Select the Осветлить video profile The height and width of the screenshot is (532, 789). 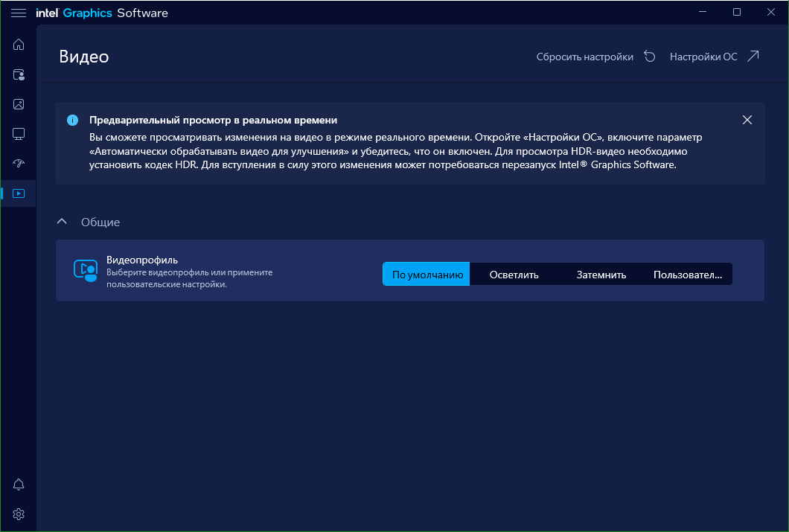(514, 274)
